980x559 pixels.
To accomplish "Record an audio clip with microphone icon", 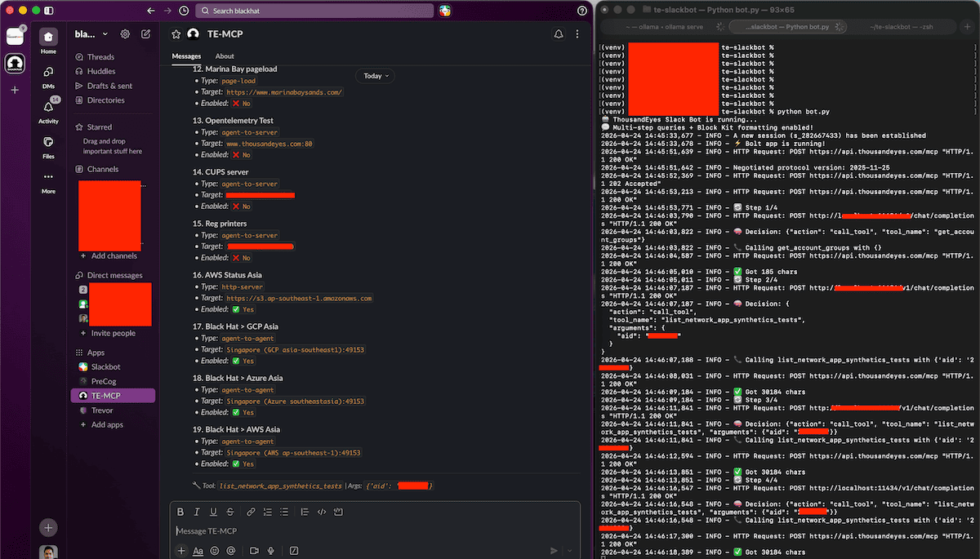I will [270, 551].
